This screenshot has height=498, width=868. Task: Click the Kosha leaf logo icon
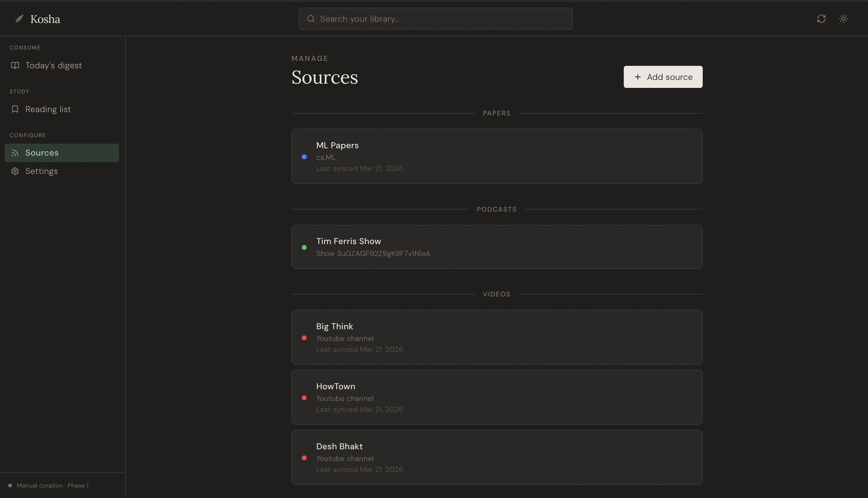20,18
